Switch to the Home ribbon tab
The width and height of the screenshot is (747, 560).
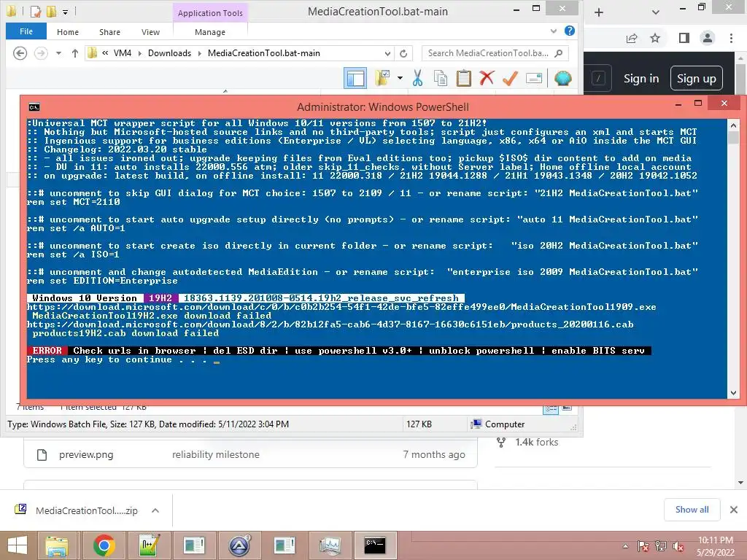[68, 32]
